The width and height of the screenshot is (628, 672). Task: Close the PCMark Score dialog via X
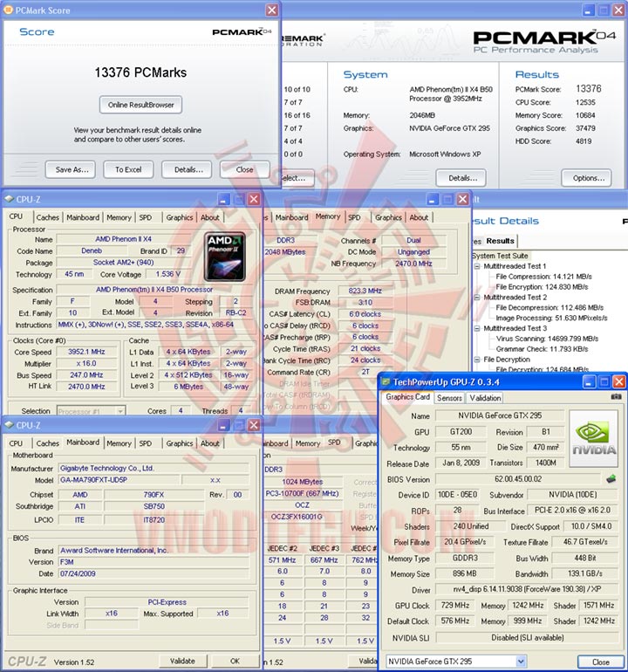pyautogui.click(x=271, y=10)
